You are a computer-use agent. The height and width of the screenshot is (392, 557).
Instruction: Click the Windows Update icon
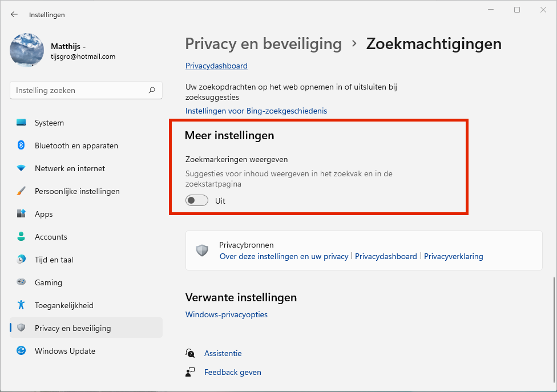point(21,351)
